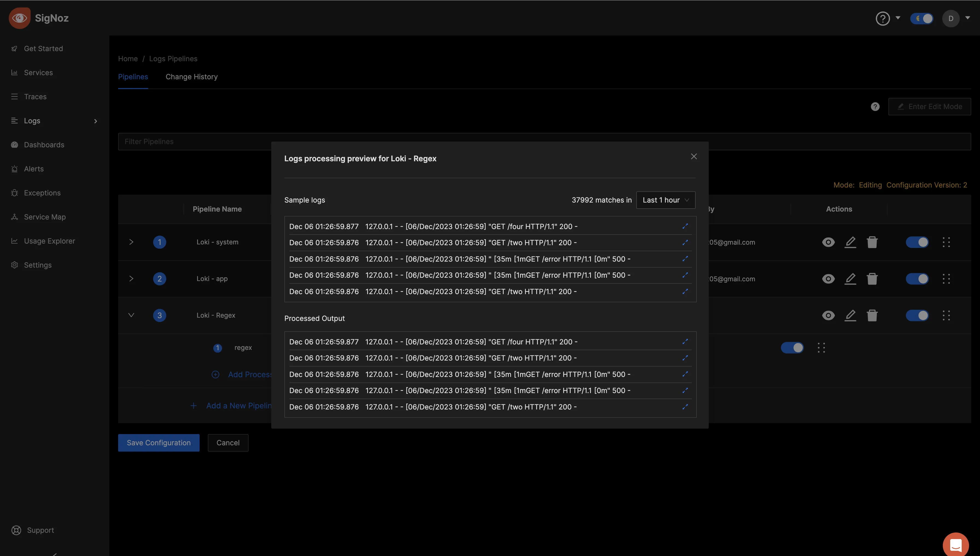Open the Last 1 hour time dropdown
Screen dimensions: 980x556
point(666,200)
